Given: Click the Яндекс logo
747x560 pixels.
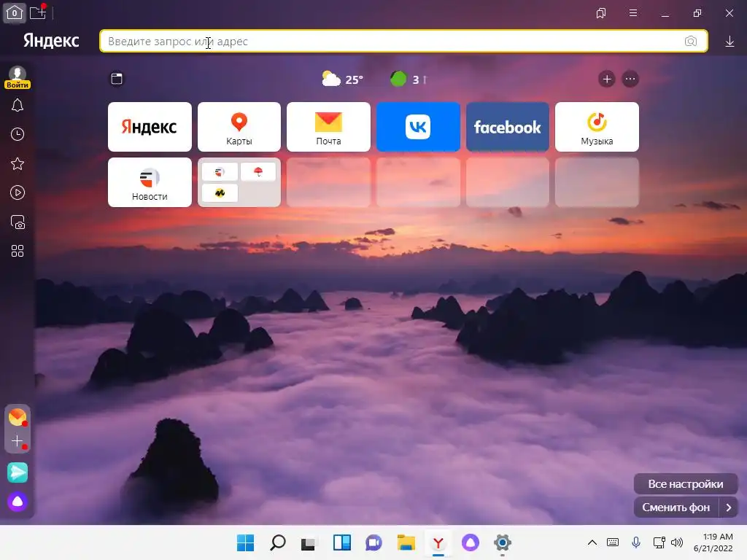Looking at the screenshot, I should coord(52,41).
